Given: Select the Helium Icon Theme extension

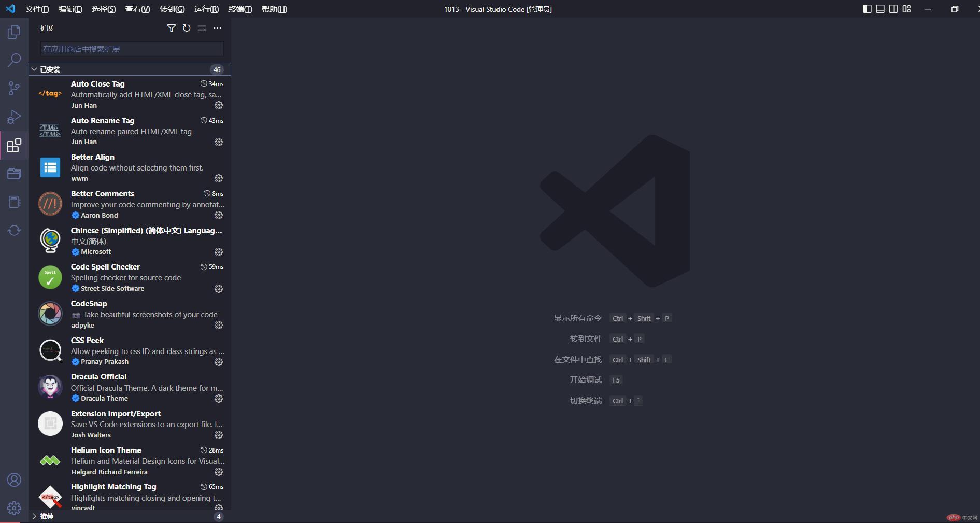Looking at the screenshot, I should [x=130, y=461].
